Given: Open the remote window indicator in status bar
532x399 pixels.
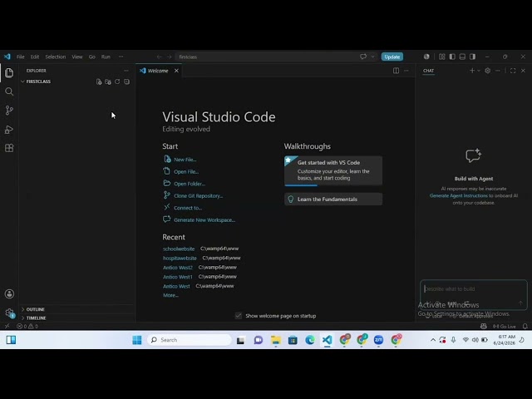Looking at the screenshot, I should pyautogui.click(x=7, y=326).
